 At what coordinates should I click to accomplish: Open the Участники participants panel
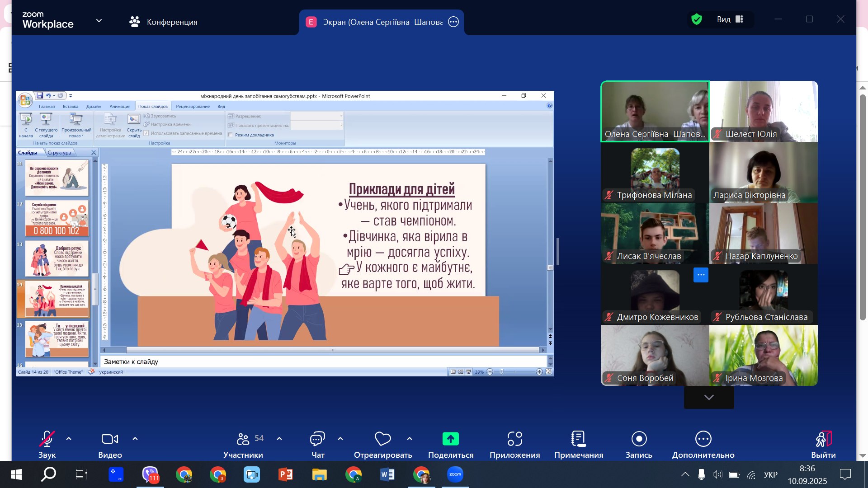[243, 439]
